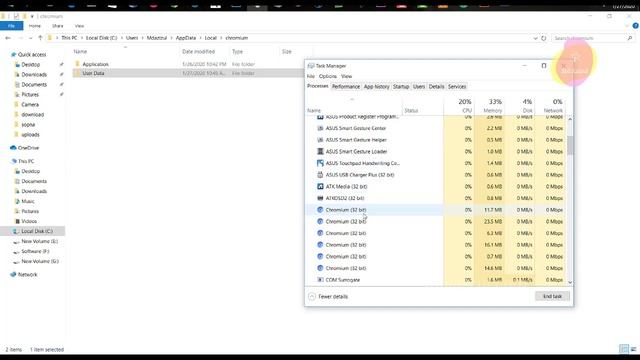Click the ASUS Touchpad Handwriting process icon
Viewport: 640px width, 360px height.
point(320,163)
